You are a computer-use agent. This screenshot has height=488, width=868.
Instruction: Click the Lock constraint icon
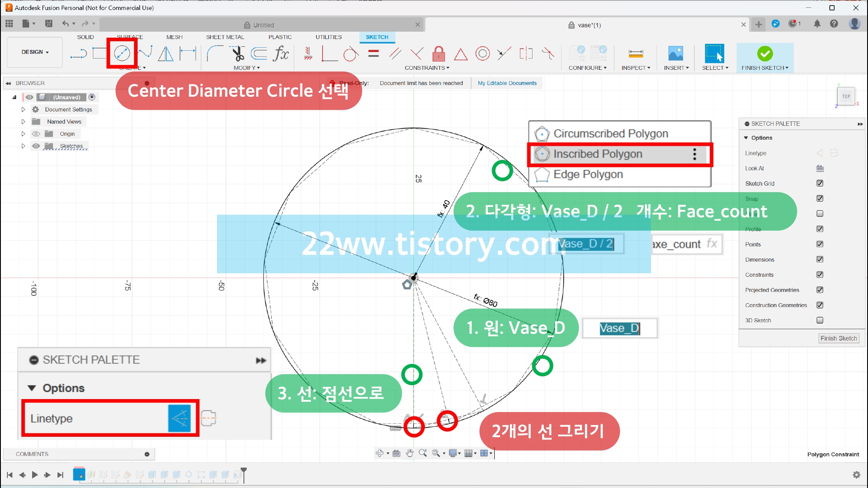(438, 54)
